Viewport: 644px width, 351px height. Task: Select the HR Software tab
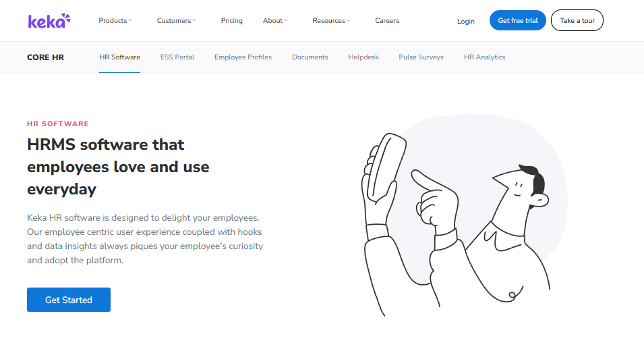point(119,57)
